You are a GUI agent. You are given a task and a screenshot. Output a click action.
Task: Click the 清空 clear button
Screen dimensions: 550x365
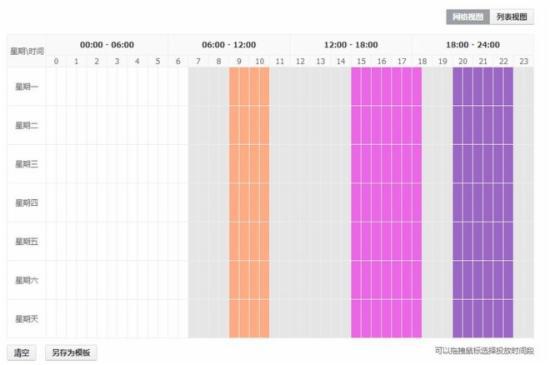click(21, 353)
